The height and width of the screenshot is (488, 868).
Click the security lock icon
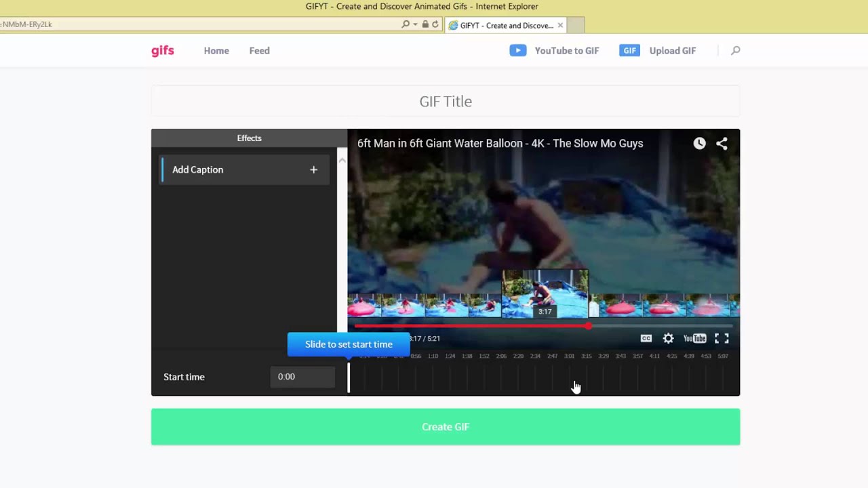coord(425,24)
